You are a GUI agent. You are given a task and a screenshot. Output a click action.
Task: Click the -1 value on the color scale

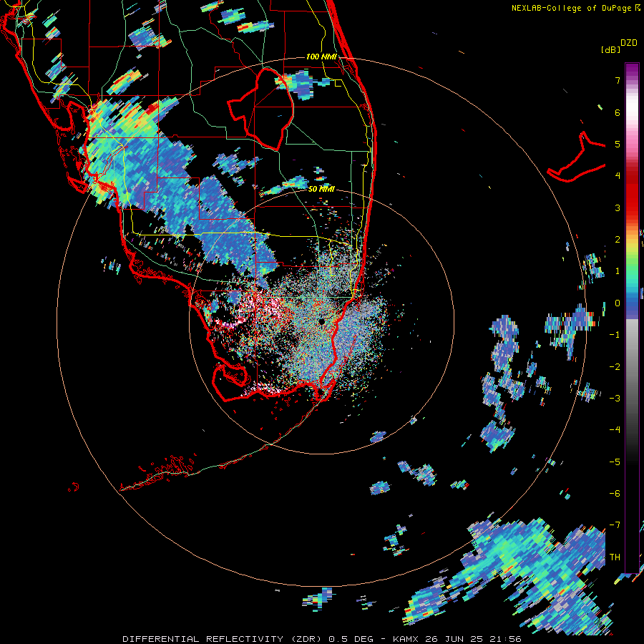(x=615, y=334)
